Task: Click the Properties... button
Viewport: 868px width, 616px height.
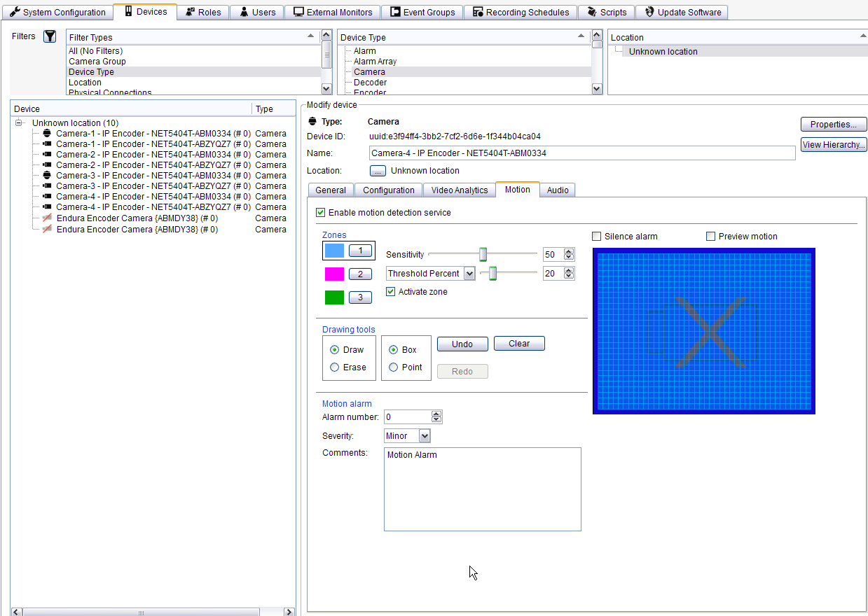Action: pos(833,124)
